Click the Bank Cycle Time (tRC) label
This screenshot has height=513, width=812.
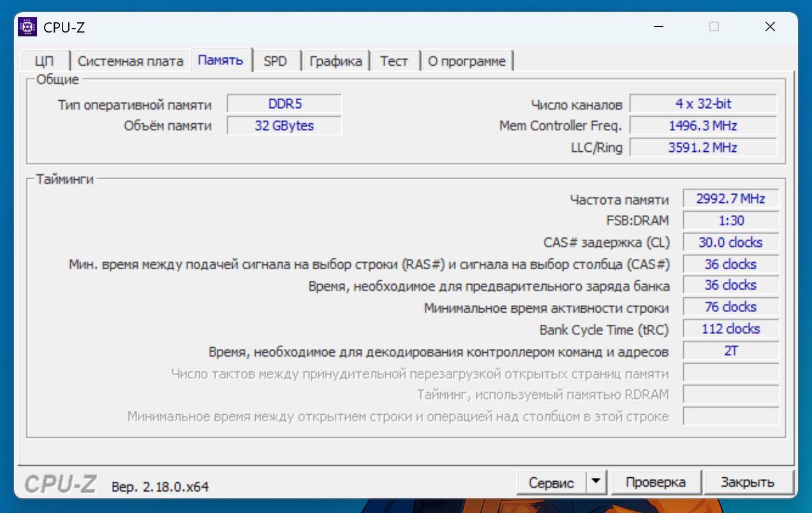pos(604,330)
